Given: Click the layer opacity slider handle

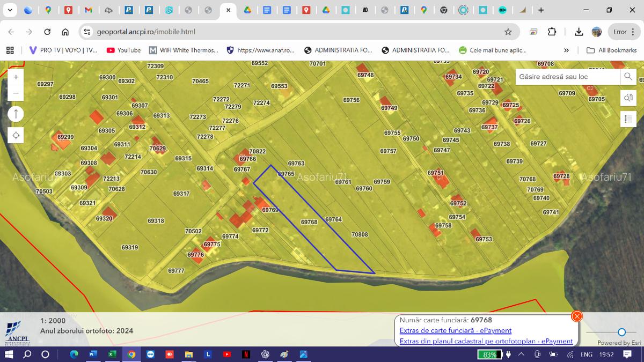Looking at the screenshot, I should pos(621,332).
